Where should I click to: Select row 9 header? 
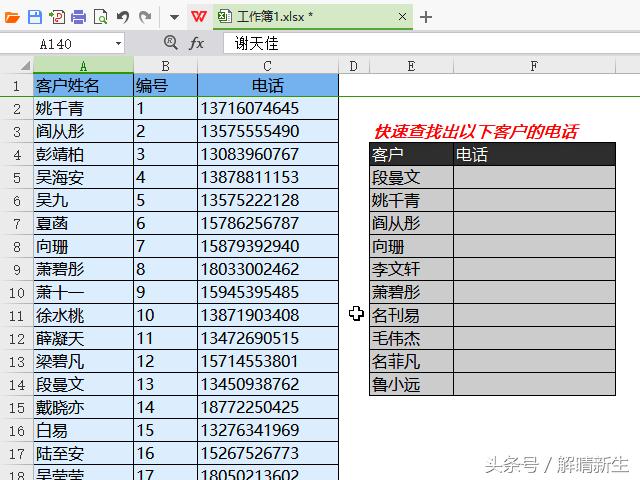[x=16, y=269]
